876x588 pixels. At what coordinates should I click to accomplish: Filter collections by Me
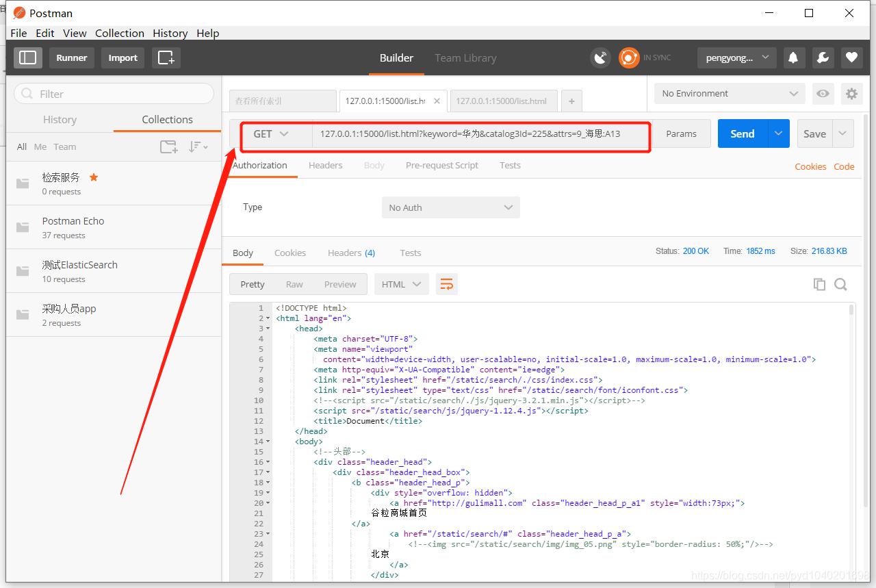pos(40,146)
